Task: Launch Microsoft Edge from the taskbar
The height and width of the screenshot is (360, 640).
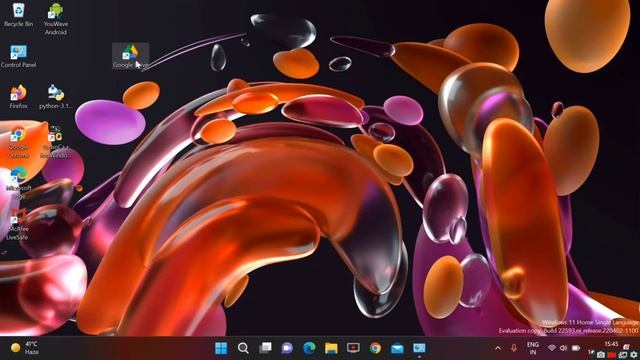Action: [309, 348]
